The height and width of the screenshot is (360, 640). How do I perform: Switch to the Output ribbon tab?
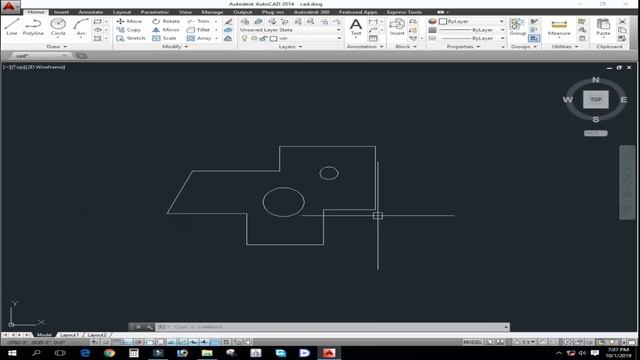(x=242, y=12)
